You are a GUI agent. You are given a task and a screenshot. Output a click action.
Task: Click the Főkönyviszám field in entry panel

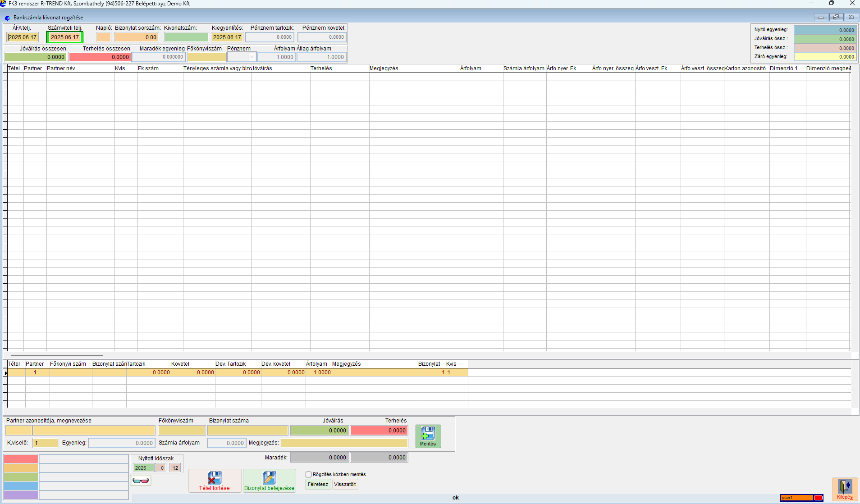coord(182,431)
